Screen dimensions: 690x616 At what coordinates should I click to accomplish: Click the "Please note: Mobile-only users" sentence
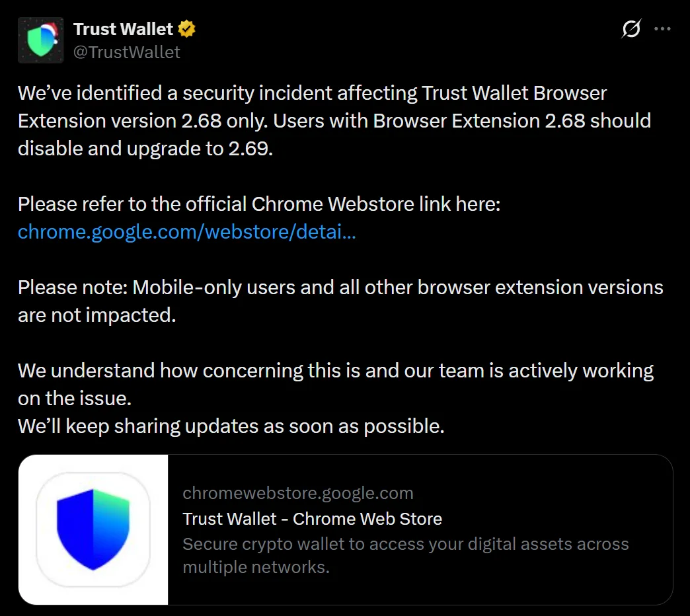(x=340, y=288)
